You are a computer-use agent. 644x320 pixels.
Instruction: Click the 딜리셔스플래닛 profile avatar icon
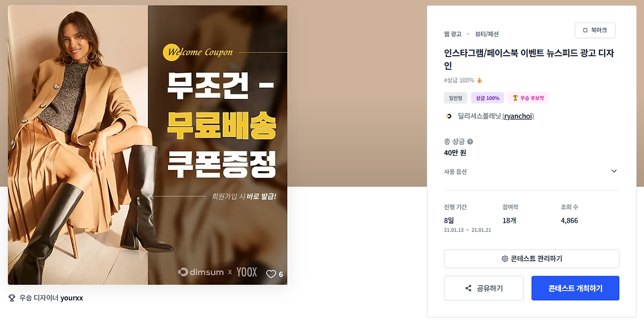pos(449,116)
